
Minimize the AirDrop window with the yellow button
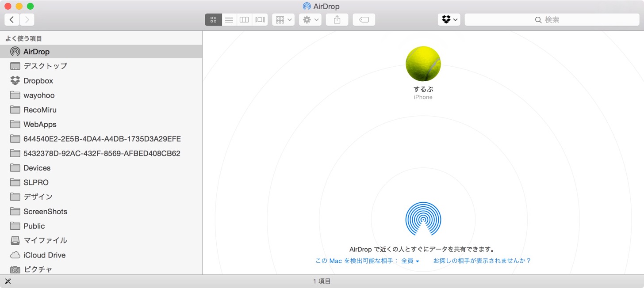point(19,6)
